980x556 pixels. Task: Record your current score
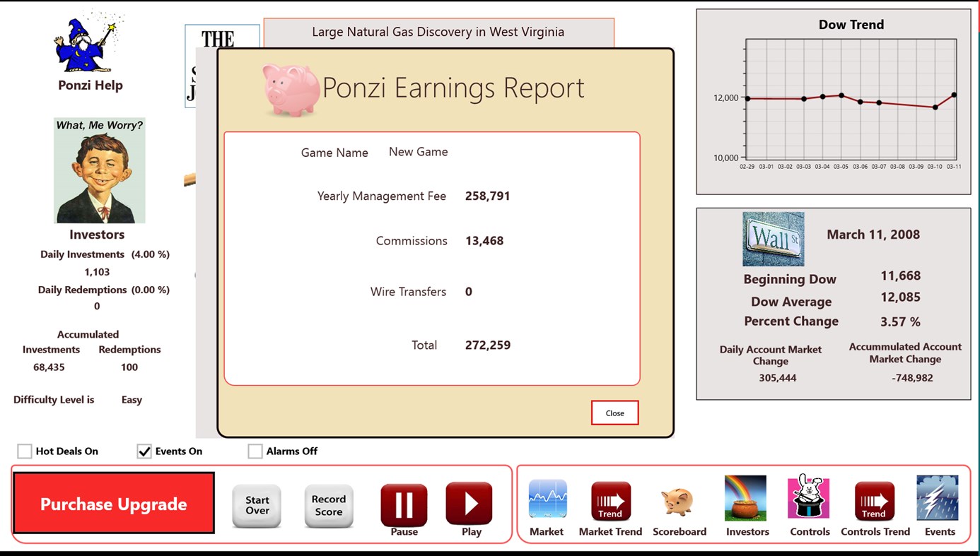(328, 503)
